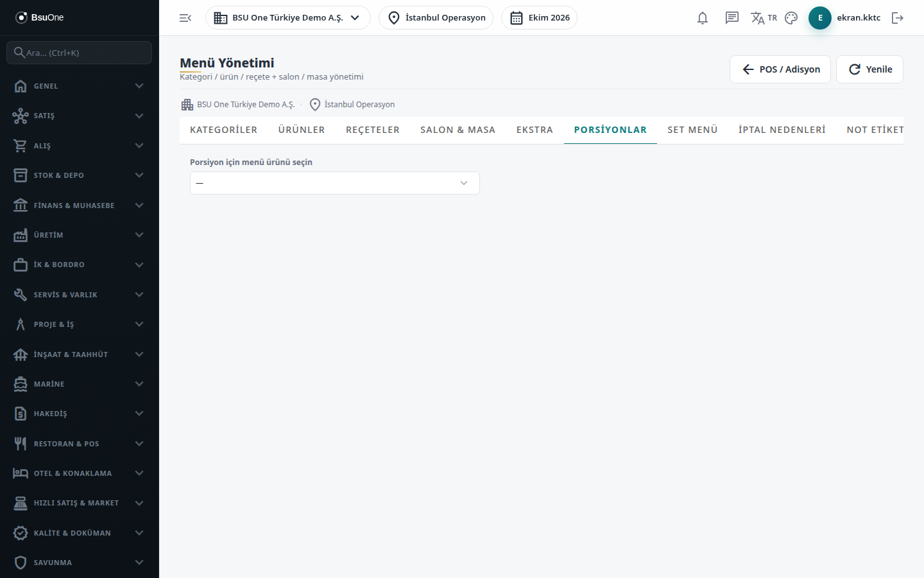Click the Yenile refresh button
The width and height of the screenshot is (924, 578).
(869, 69)
